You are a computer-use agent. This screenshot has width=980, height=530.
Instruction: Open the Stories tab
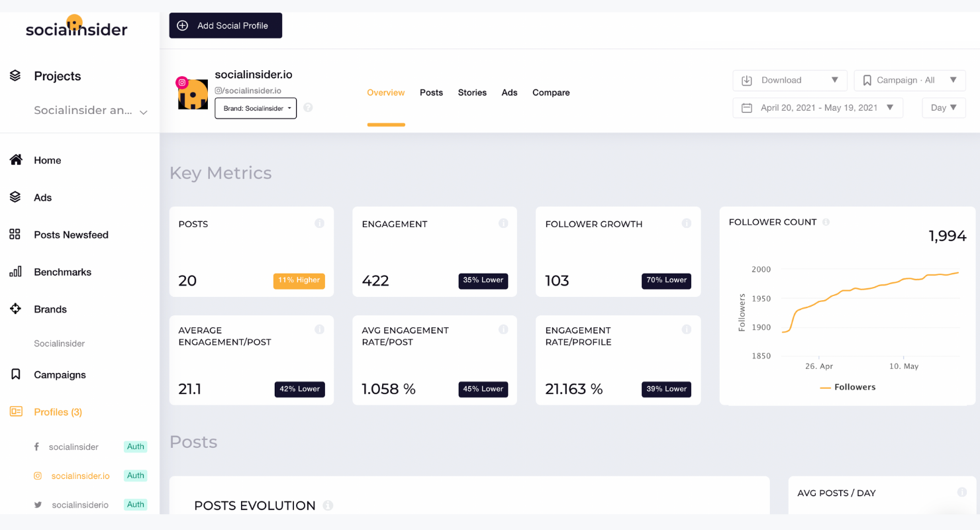click(x=472, y=93)
